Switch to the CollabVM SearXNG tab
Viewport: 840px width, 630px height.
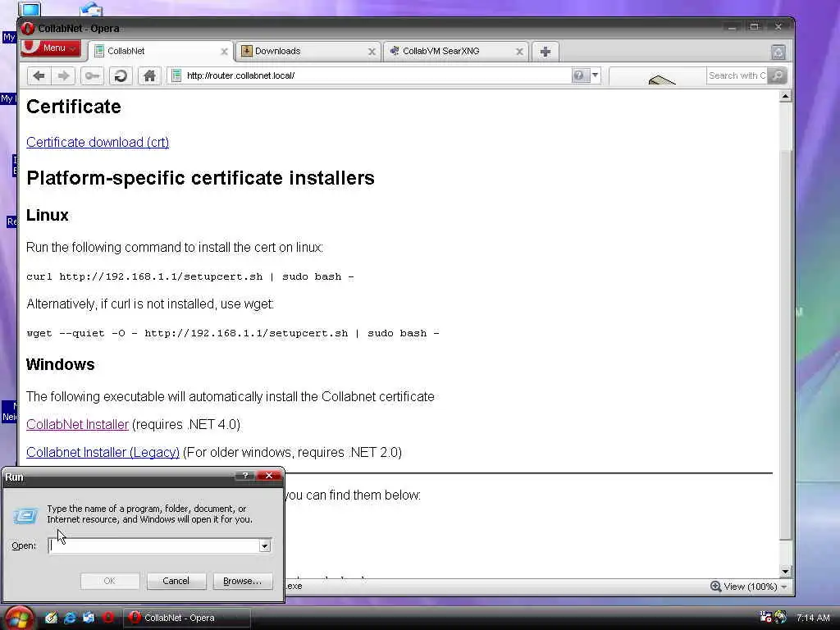click(x=456, y=51)
